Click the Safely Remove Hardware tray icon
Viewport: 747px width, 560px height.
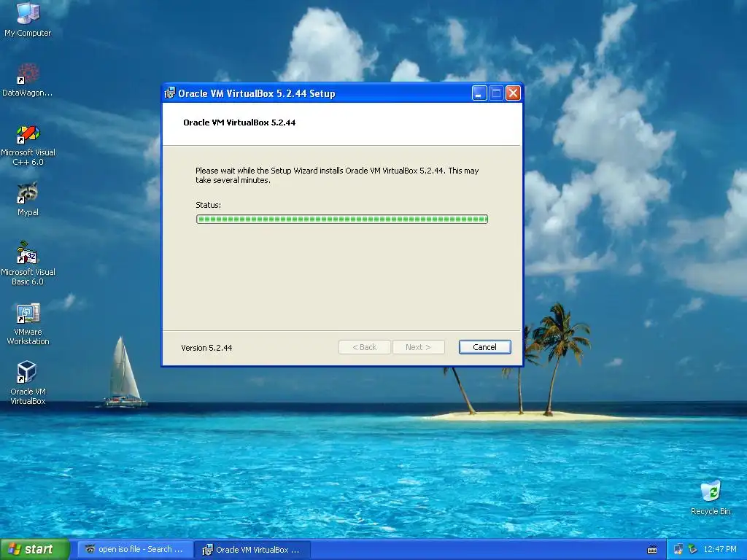coord(693,550)
